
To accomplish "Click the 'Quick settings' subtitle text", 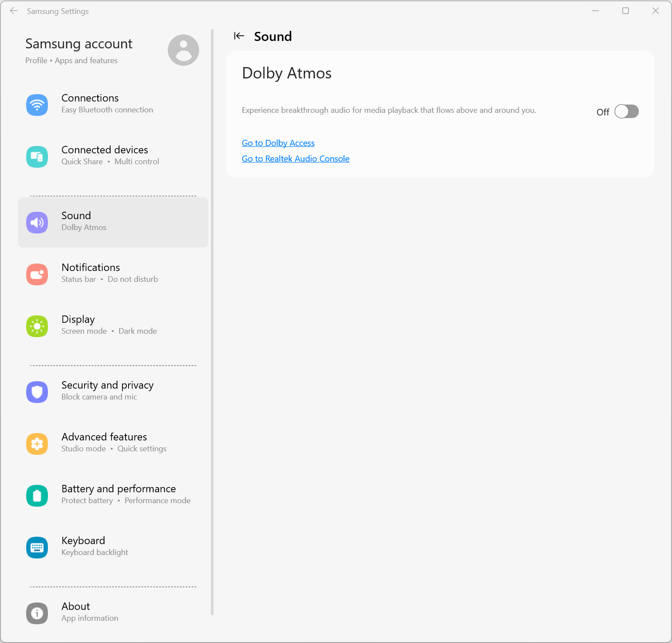I will [142, 449].
